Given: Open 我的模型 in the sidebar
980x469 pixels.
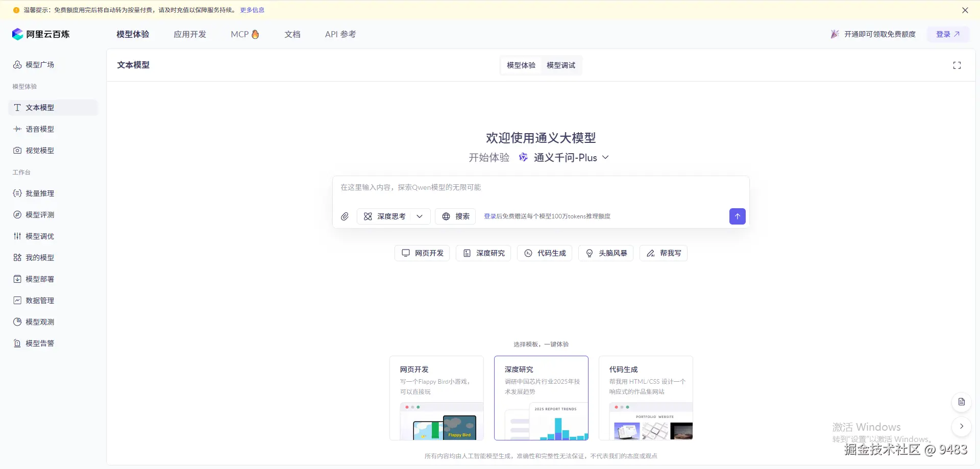Looking at the screenshot, I should pos(53,258).
